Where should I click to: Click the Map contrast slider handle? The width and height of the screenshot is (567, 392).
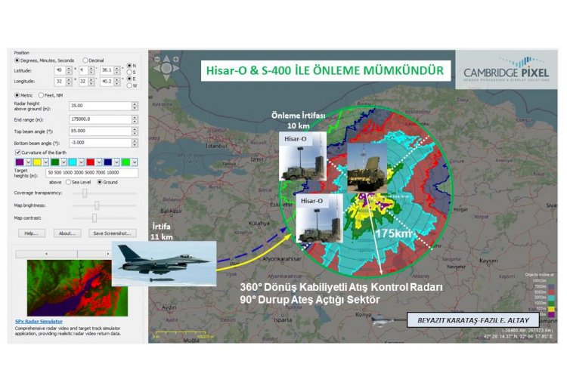tap(94, 218)
